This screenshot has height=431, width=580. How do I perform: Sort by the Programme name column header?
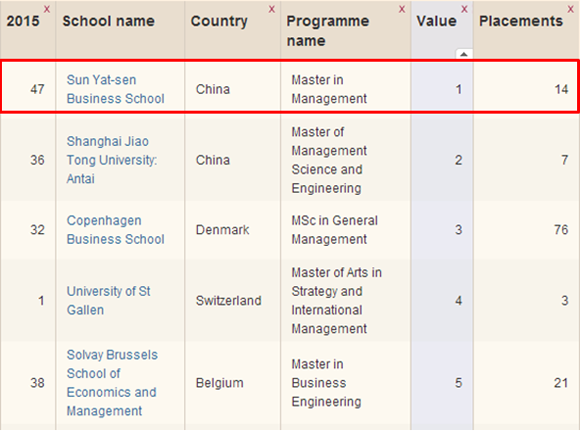coord(328,31)
